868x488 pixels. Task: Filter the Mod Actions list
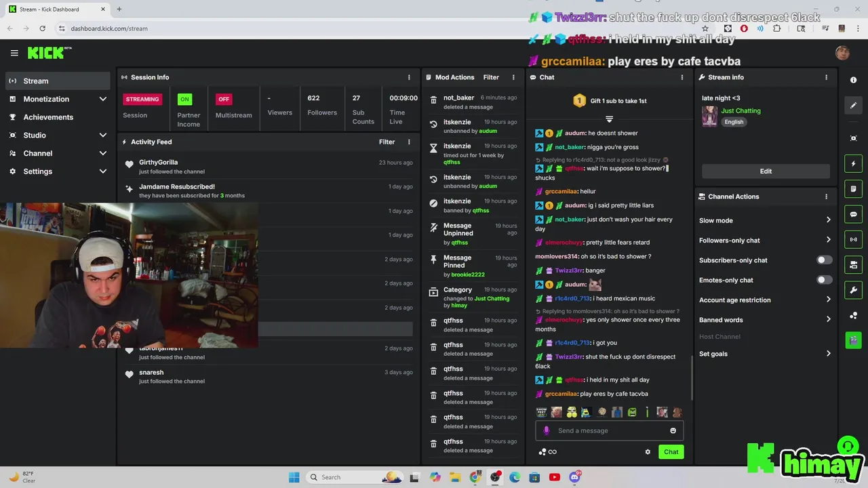pos(491,77)
